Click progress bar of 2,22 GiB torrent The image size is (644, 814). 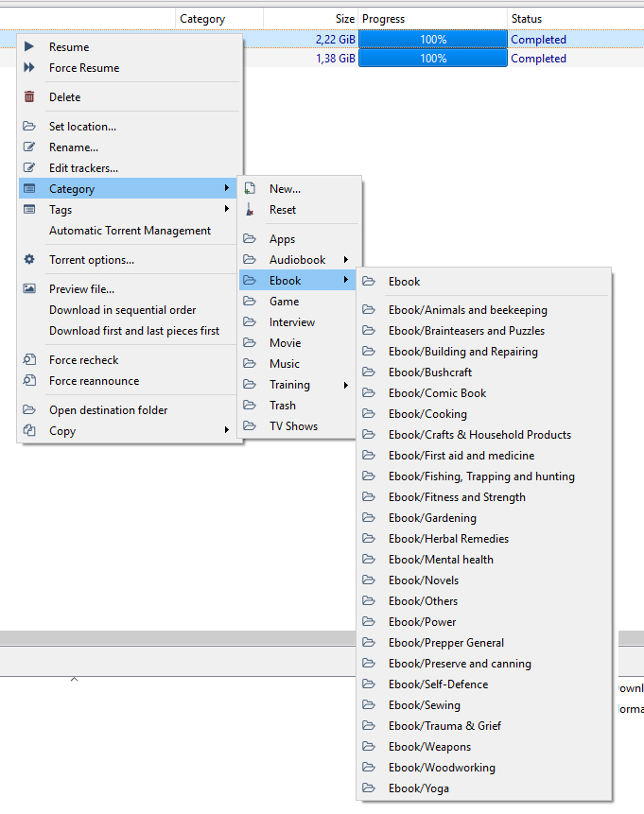tap(432, 40)
